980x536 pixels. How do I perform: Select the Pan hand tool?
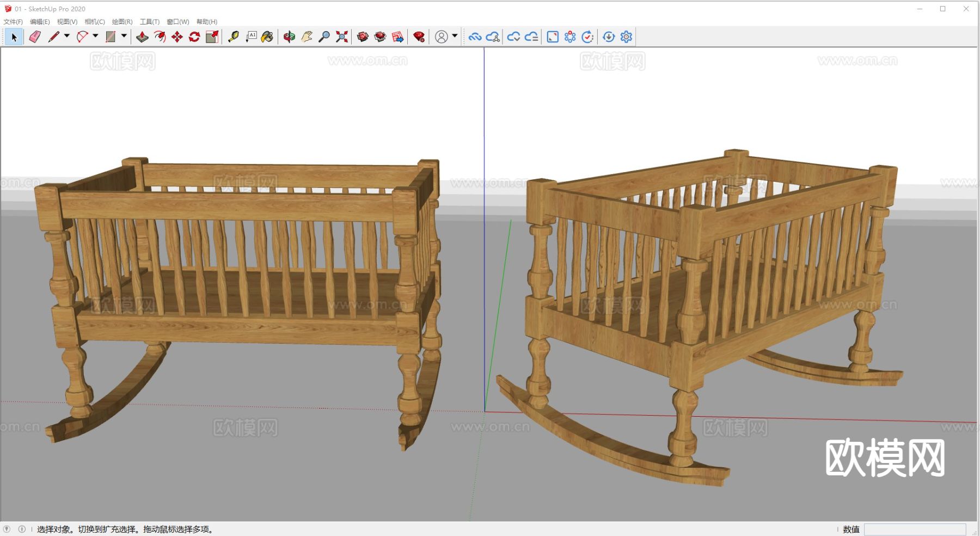point(307,37)
